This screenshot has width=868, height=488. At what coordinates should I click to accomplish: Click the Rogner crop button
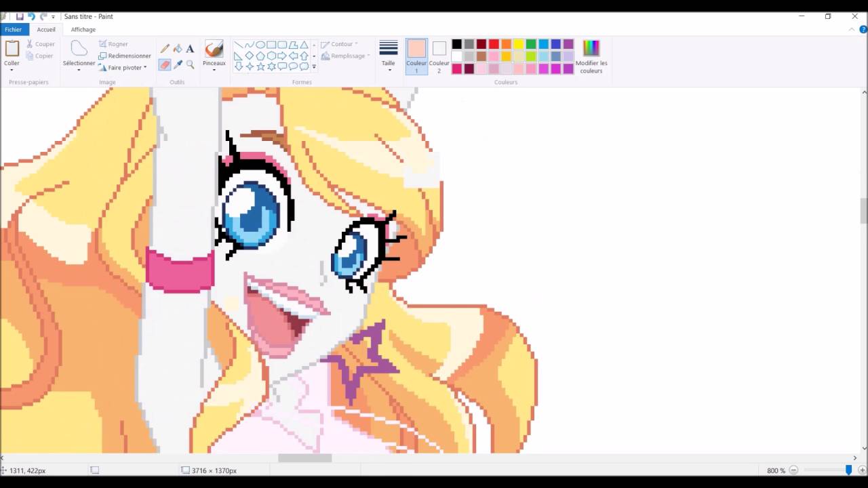113,44
